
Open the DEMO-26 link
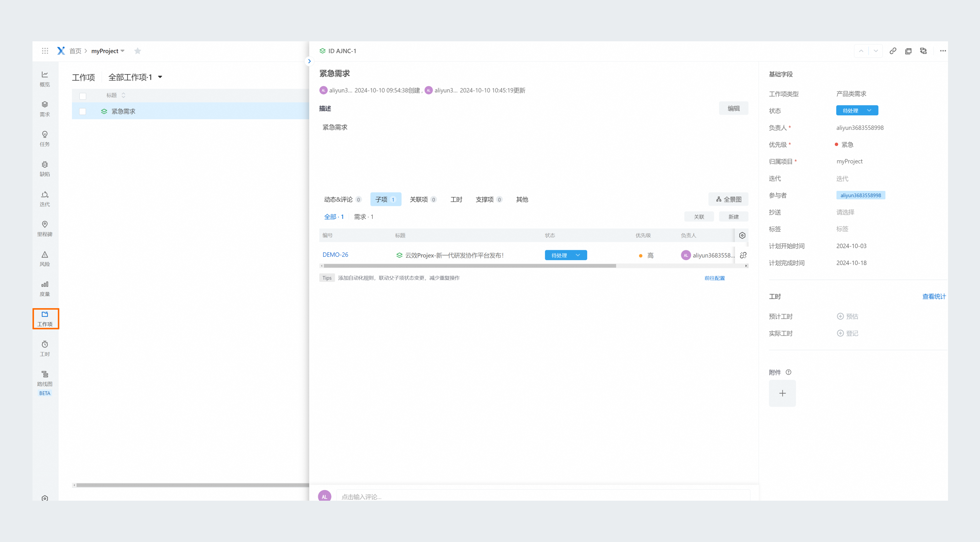point(335,255)
